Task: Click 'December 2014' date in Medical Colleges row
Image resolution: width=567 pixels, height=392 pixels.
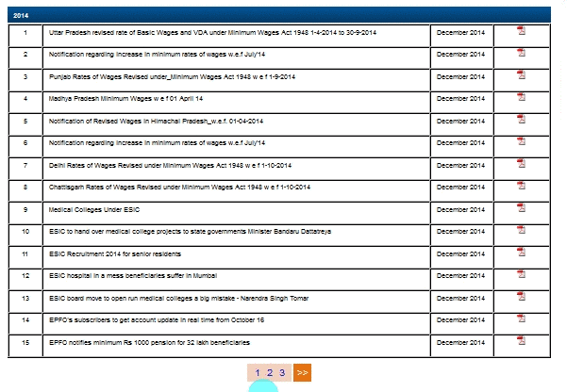Action: [460, 210]
